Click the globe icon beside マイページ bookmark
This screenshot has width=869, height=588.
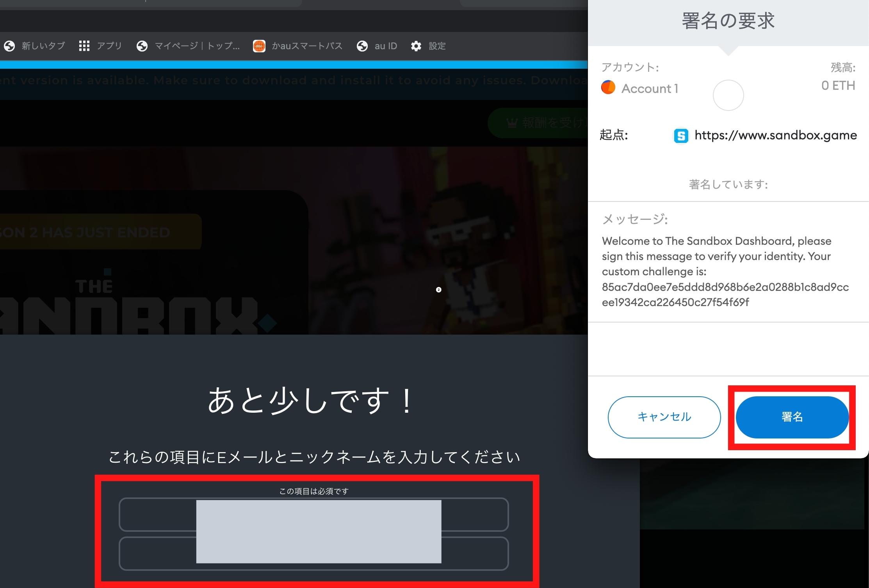tap(142, 46)
